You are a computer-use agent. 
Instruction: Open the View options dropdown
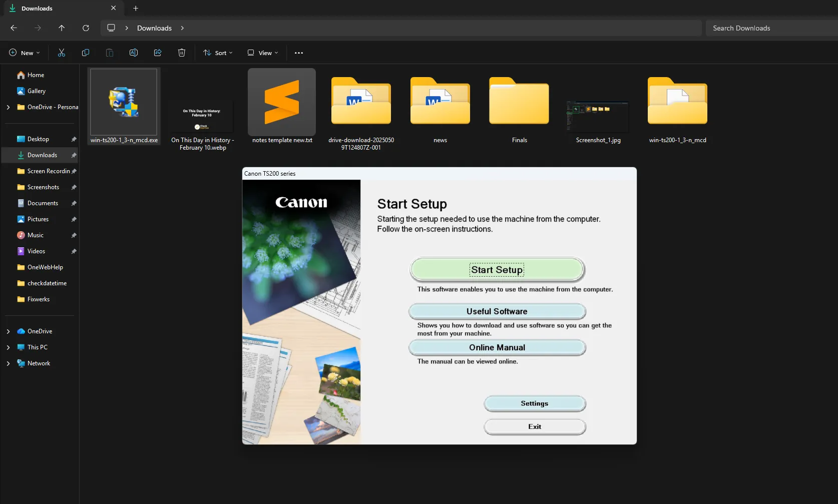[x=262, y=53]
